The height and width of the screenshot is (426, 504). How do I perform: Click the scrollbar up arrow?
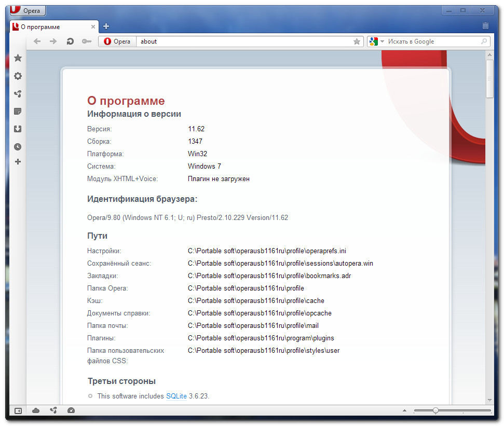click(x=489, y=55)
